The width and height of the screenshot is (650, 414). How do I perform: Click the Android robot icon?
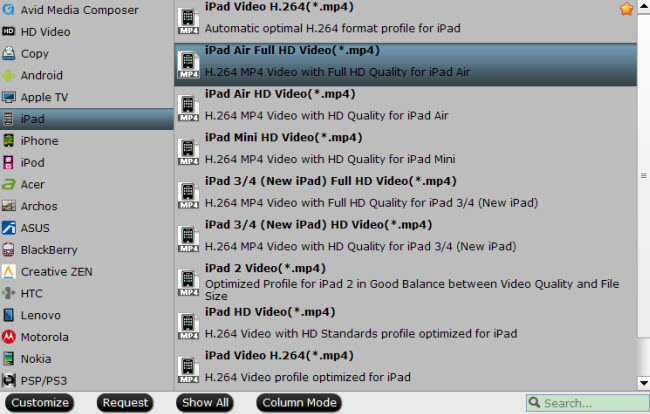pos(8,75)
